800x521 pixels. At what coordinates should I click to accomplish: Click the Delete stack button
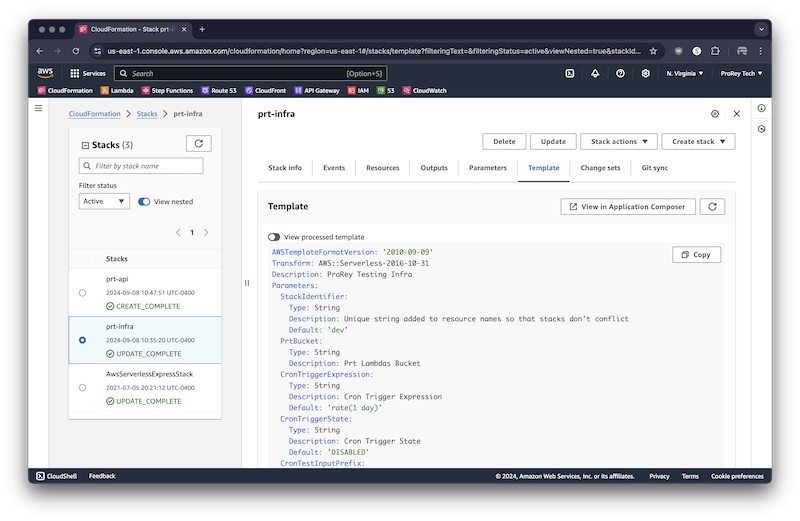pos(504,141)
